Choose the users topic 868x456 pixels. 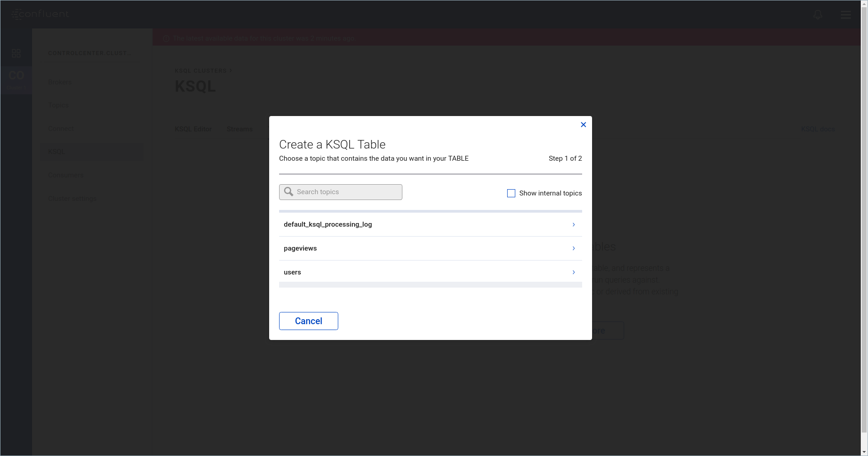point(293,272)
